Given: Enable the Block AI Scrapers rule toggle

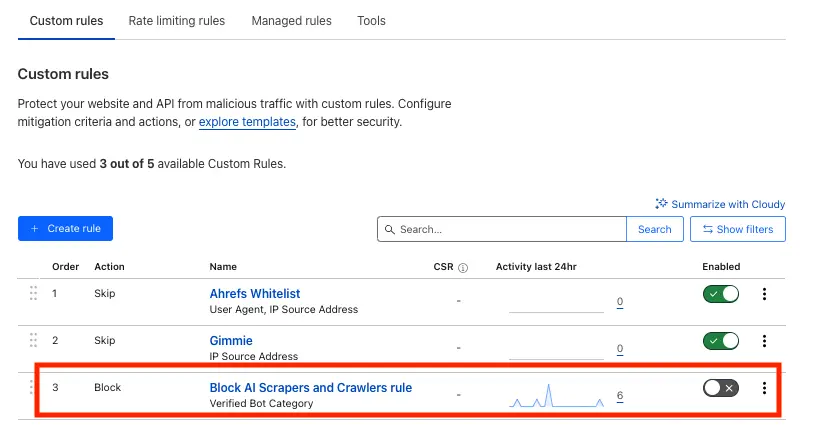Looking at the screenshot, I should (721, 388).
